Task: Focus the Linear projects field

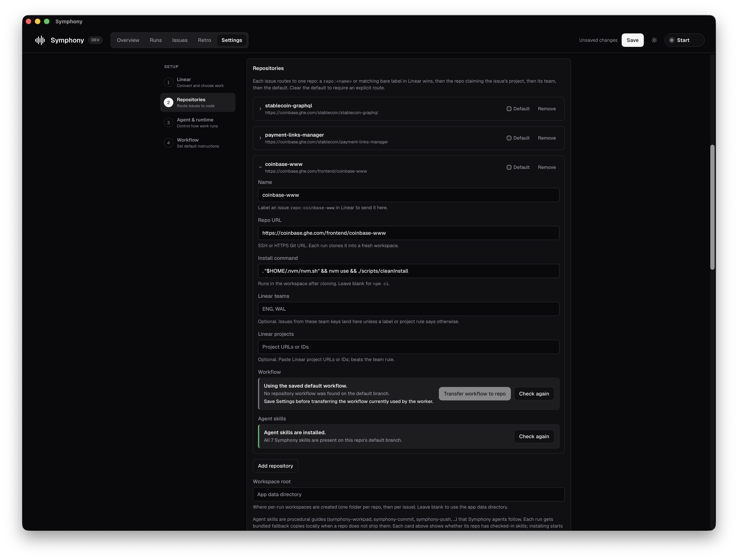Action: point(408,347)
